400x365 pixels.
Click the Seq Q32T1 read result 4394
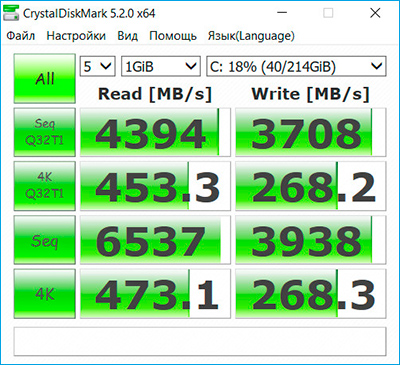point(155,132)
